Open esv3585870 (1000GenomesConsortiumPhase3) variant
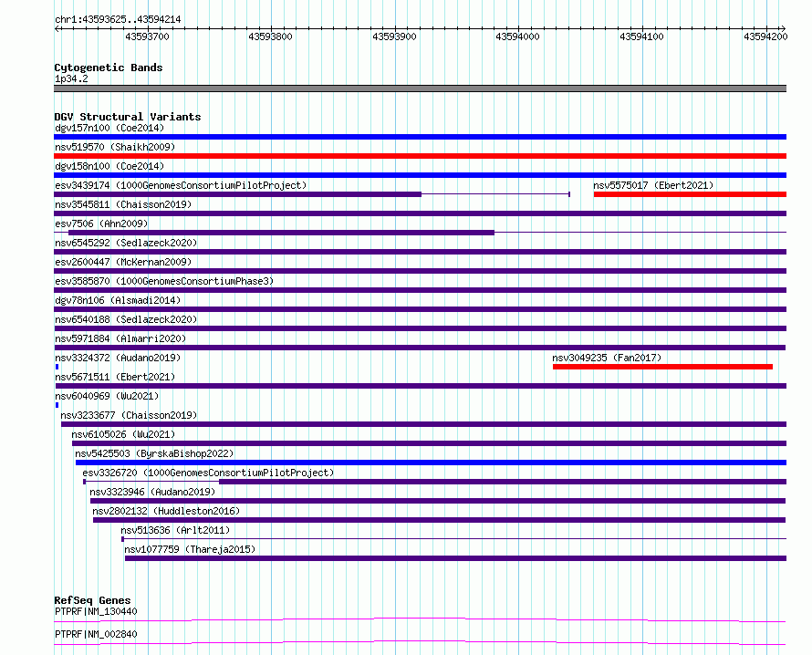Image resolution: width=812 pixels, height=655 pixels. [164, 281]
